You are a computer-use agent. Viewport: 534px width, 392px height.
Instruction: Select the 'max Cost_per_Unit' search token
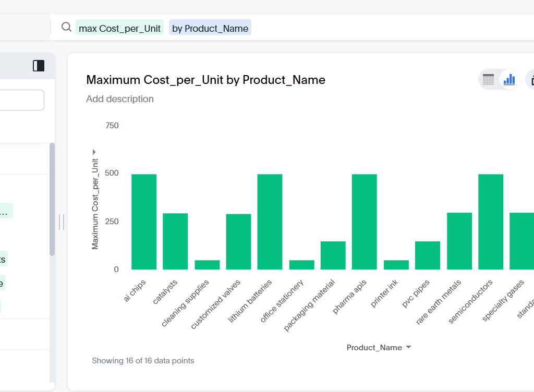click(120, 28)
